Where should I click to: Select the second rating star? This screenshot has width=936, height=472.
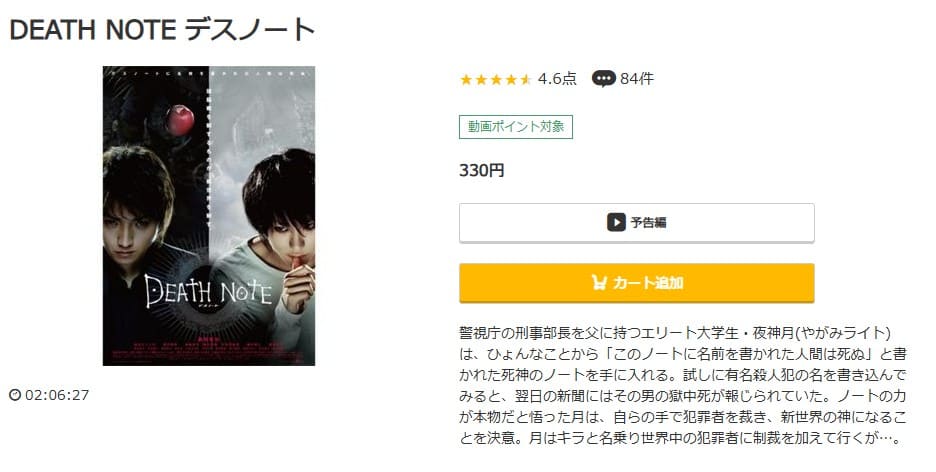[x=481, y=79]
